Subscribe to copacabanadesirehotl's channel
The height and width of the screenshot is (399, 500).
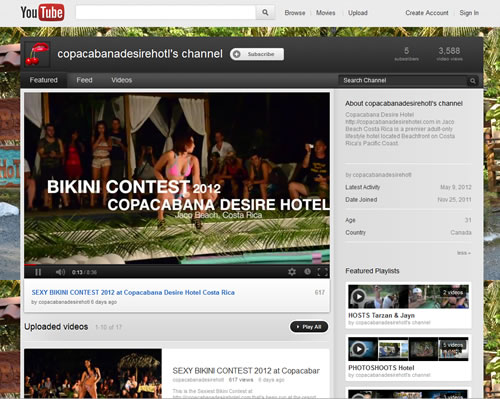257,54
